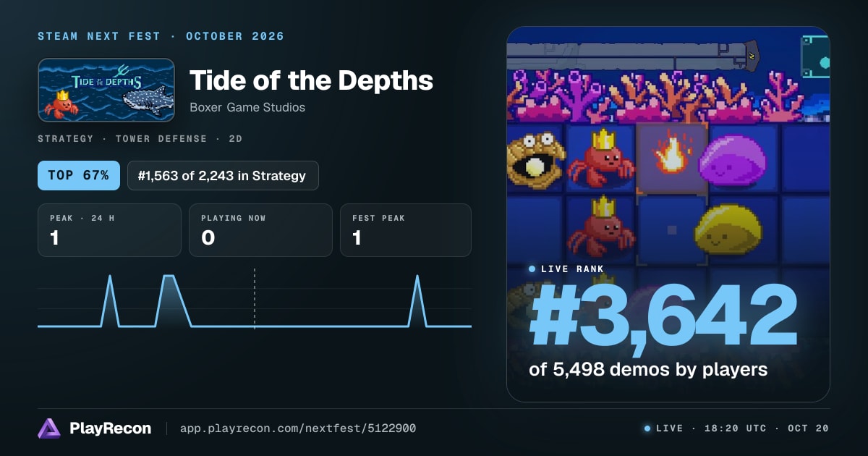Open the Boxer Game Studios developer name
Viewport: 868px width, 456px height.
coord(247,107)
